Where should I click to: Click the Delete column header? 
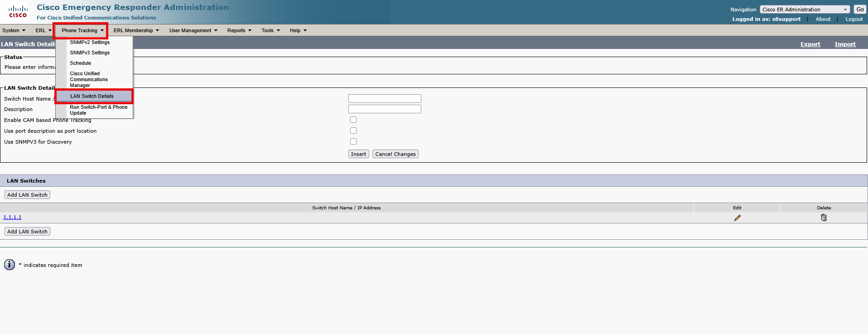(824, 208)
